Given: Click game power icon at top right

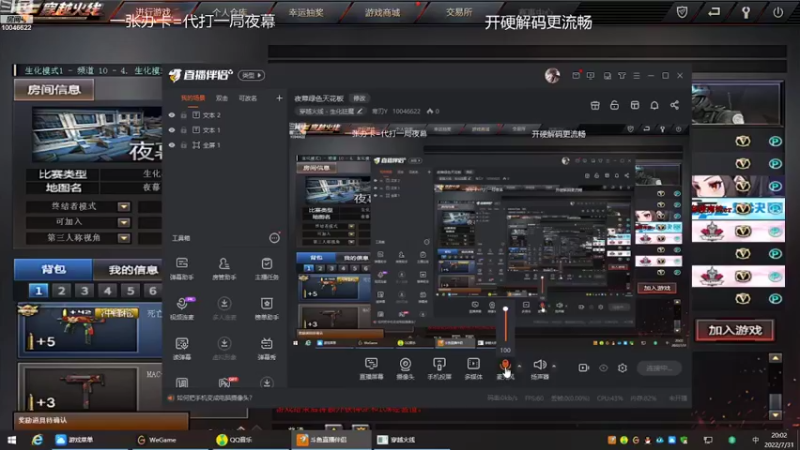Looking at the screenshot, I should point(778,12).
